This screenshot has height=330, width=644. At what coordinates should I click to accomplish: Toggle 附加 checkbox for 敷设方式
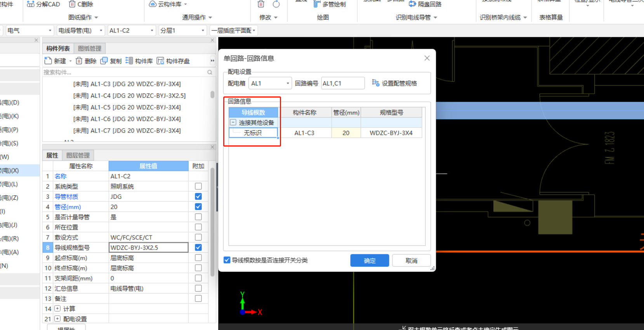[198, 237]
